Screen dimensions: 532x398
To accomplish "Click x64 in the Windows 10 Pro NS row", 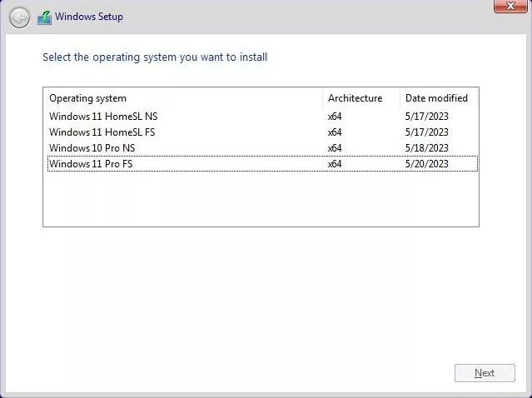I will point(335,148).
